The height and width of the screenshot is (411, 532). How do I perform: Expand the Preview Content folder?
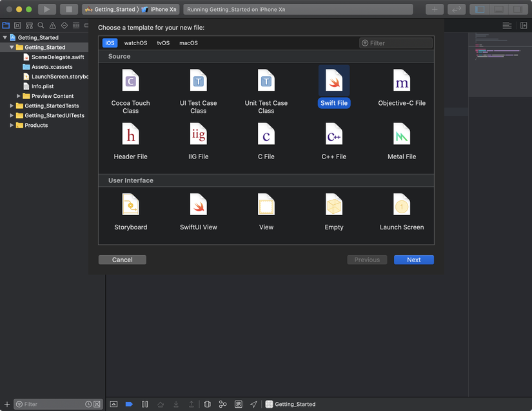[x=19, y=96]
